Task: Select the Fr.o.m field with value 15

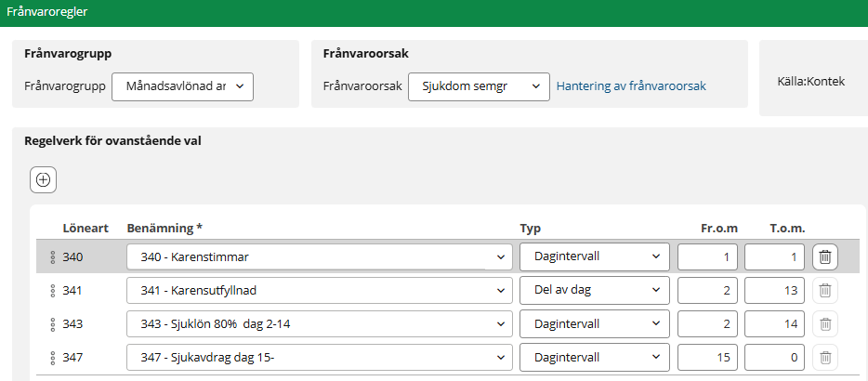Action: (707, 357)
